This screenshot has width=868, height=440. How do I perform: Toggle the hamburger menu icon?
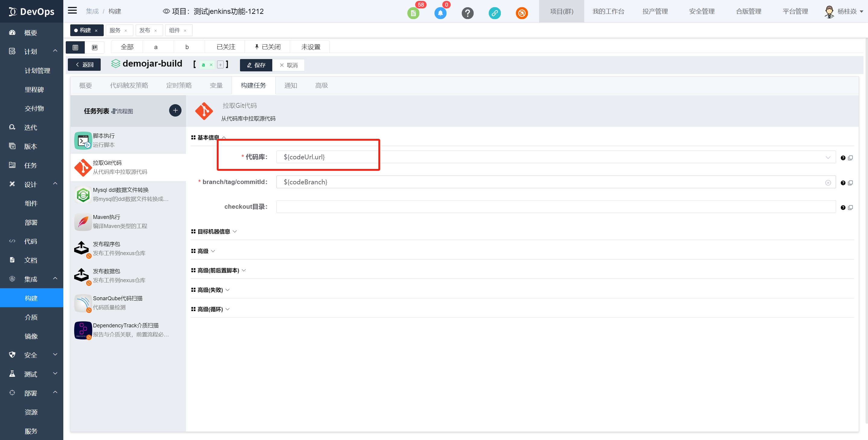72,11
